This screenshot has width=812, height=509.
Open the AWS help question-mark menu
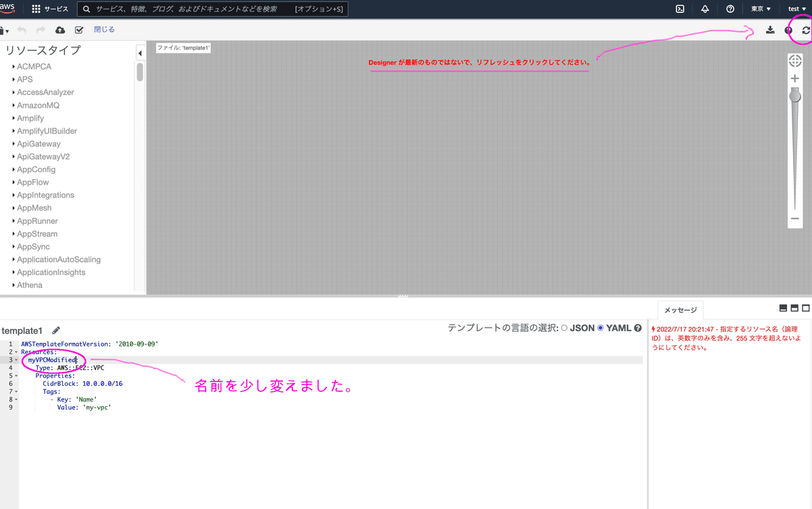[x=730, y=9]
